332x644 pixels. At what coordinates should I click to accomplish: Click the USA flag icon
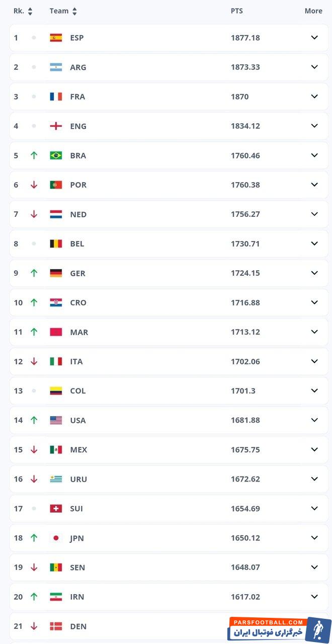(56, 420)
